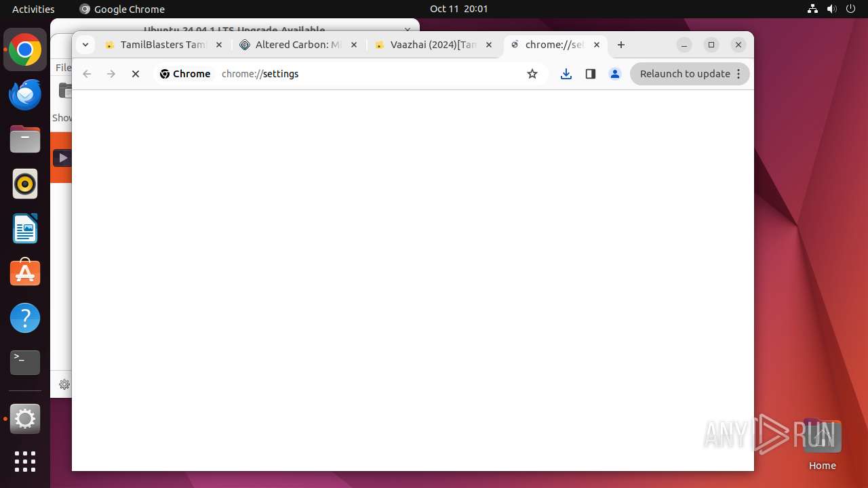Open Help from the dock

(x=25, y=318)
